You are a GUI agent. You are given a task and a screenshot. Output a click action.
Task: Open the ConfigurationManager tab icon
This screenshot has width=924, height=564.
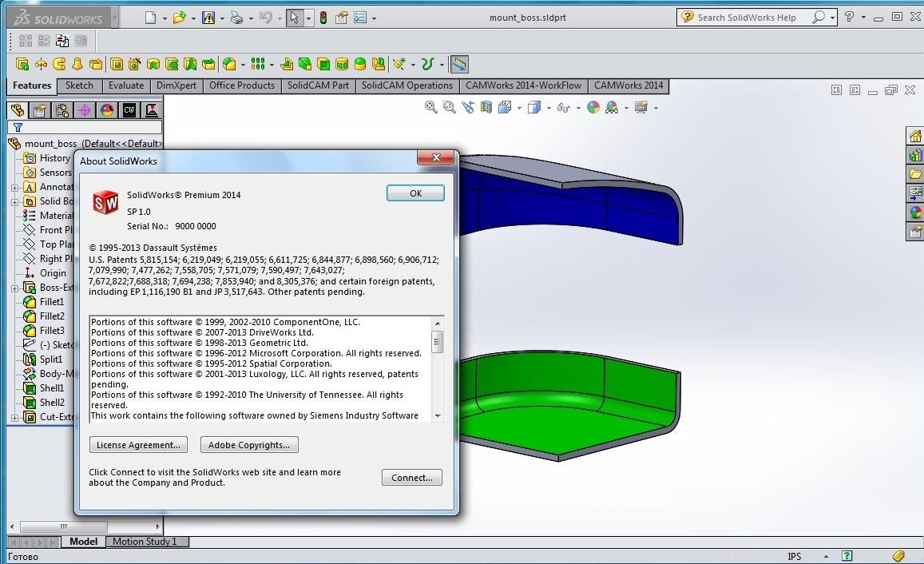(61, 110)
